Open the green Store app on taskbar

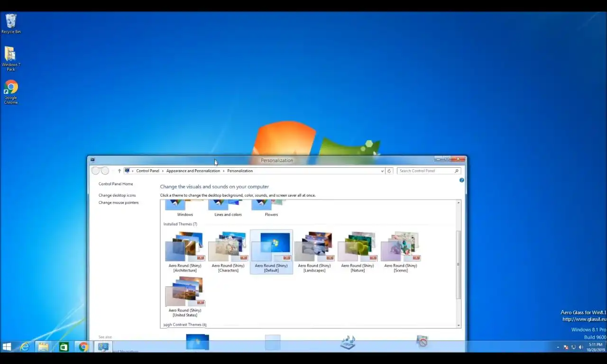pos(64,347)
